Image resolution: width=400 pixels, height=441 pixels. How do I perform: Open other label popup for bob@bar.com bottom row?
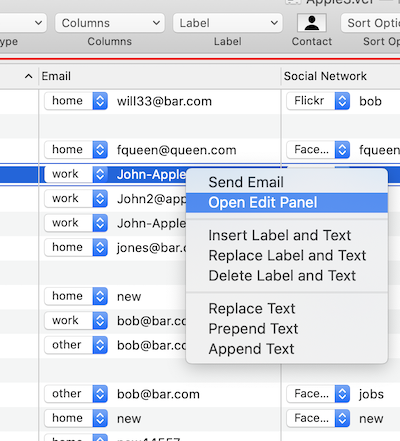tap(76, 394)
